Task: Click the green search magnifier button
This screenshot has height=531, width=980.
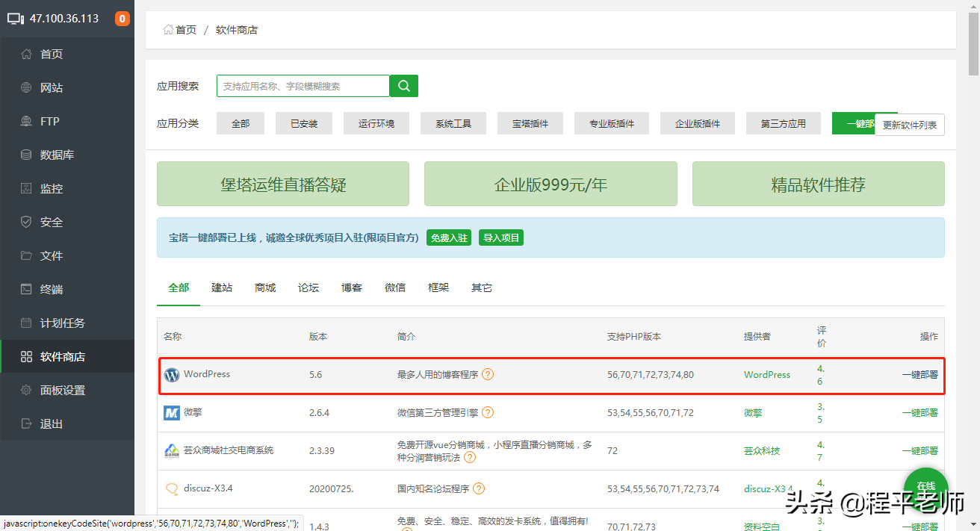Action: point(404,86)
